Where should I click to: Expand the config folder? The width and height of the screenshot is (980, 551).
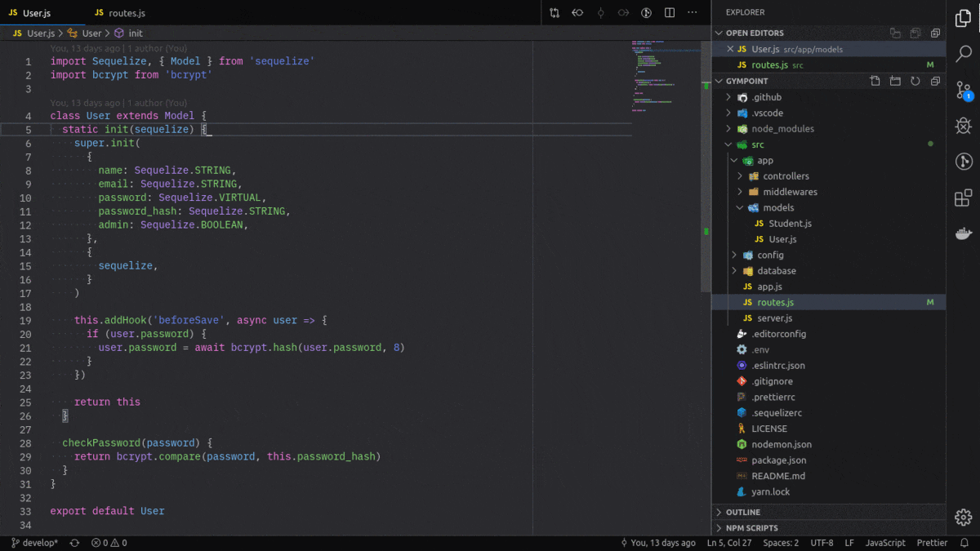(x=734, y=256)
